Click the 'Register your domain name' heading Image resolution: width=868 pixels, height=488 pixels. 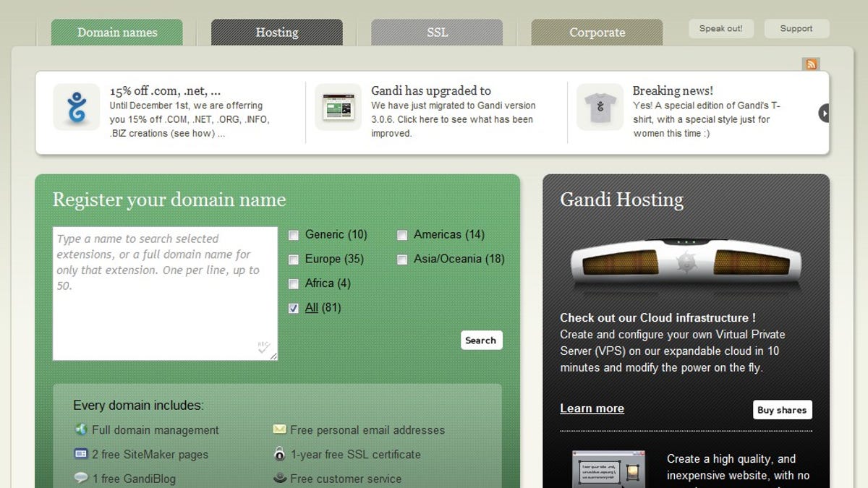pos(169,200)
